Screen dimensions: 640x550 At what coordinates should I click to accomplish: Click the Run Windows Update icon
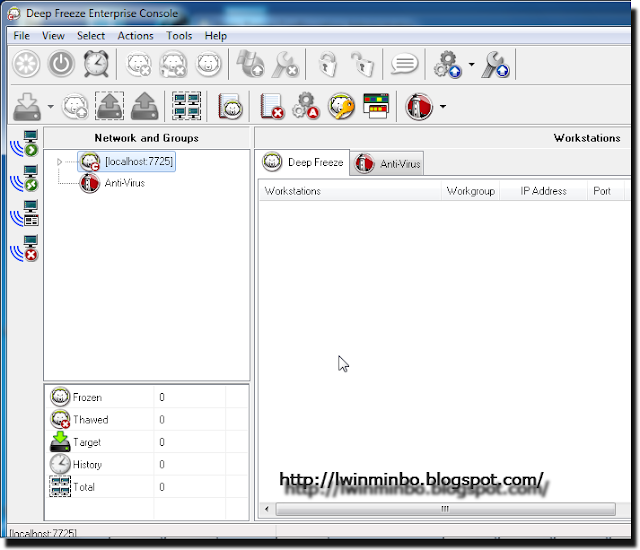point(251,64)
